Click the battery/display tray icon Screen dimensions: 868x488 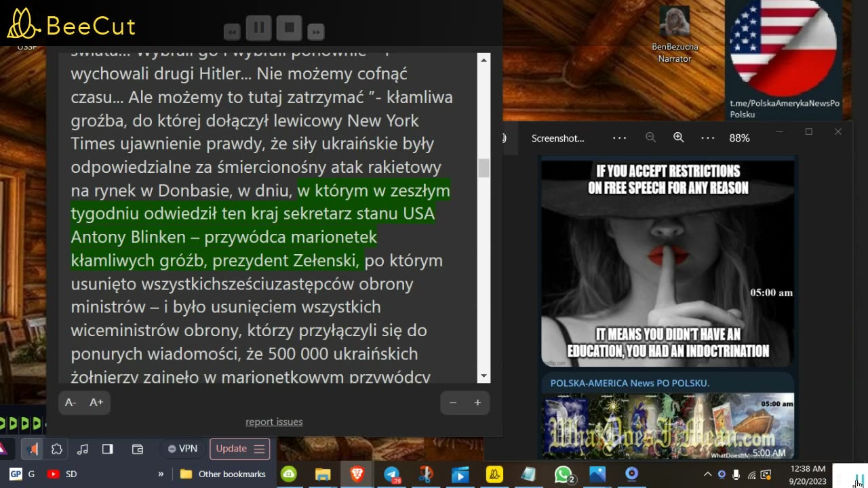(766, 474)
